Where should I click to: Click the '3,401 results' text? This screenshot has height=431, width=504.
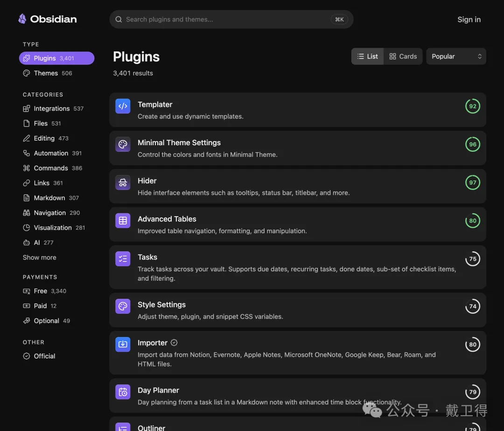coord(133,73)
